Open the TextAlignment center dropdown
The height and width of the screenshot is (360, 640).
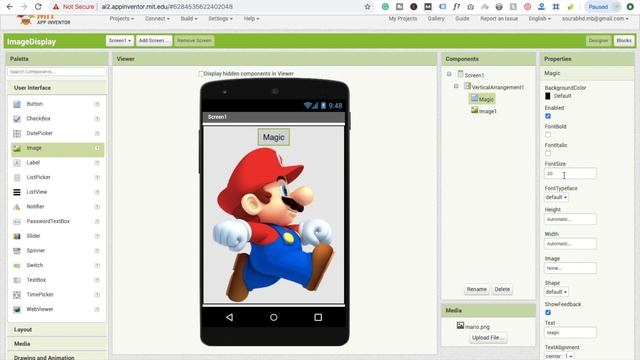pos(559,356)
